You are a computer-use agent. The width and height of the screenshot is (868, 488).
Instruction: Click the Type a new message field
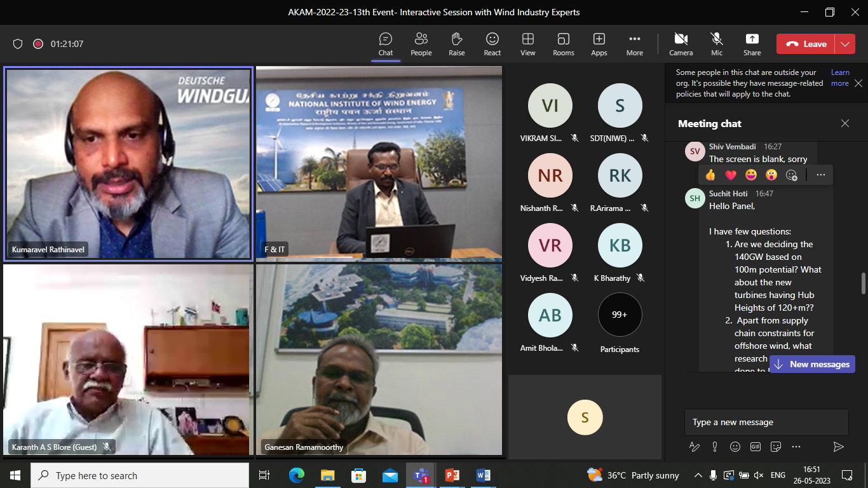pos(766,422)
